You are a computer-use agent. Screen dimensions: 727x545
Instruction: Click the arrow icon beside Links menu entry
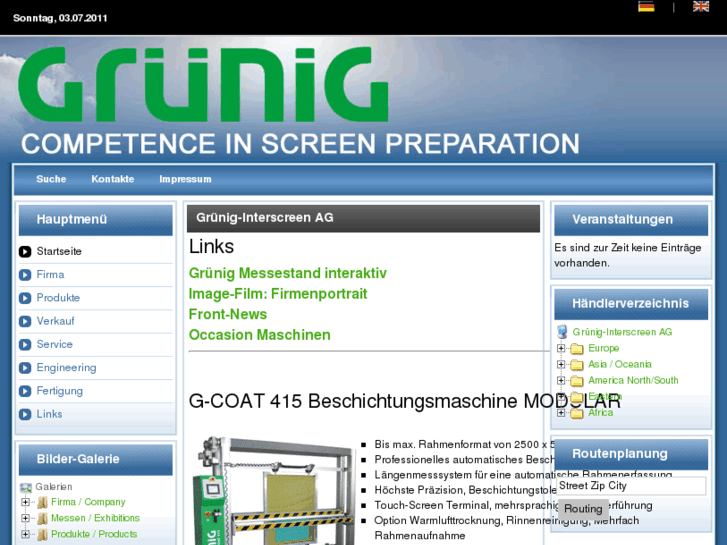point(25,414)
